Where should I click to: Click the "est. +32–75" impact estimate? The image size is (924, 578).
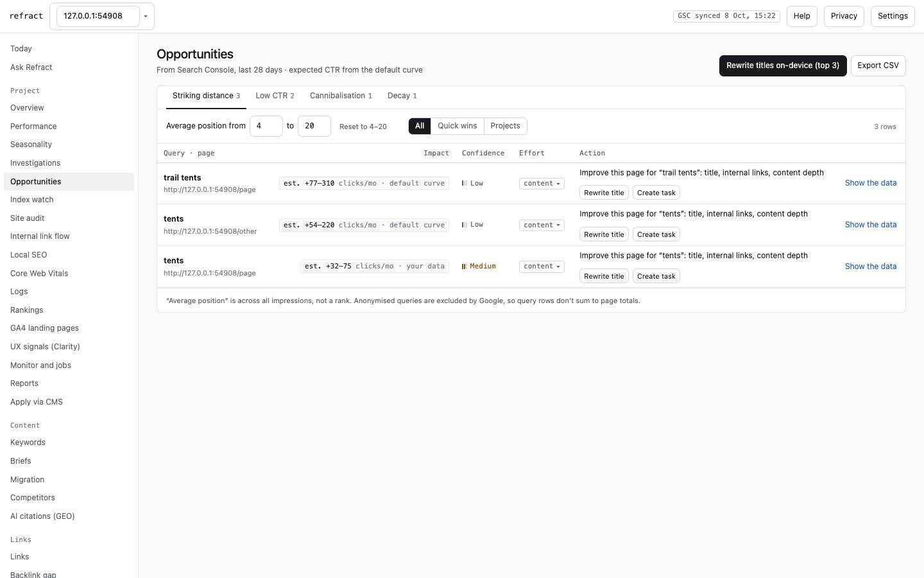click(375, 267)
